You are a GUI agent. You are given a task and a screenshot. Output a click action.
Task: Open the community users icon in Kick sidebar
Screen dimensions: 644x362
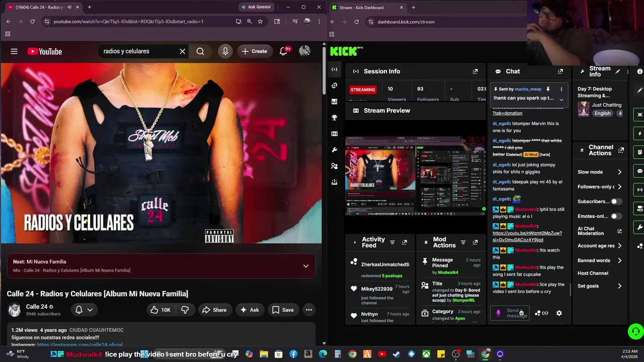tap(335, 166)
